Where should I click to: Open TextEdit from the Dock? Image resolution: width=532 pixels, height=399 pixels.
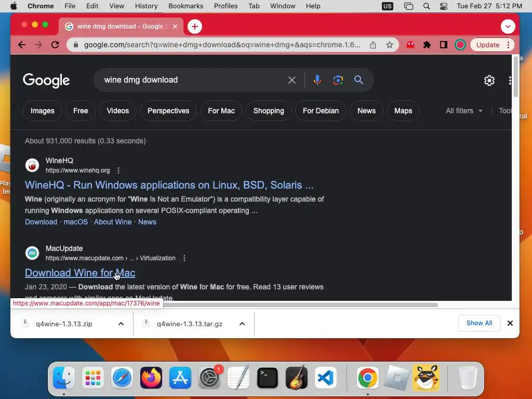coord(238,378)
